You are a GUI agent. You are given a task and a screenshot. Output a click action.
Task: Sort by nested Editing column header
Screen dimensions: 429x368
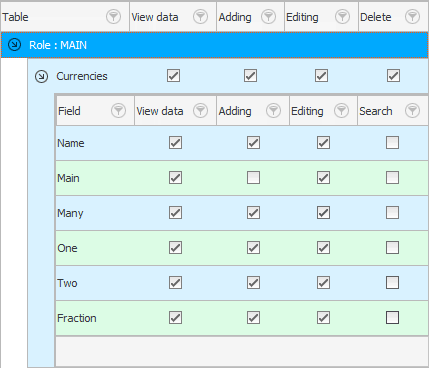pos(307,111)
